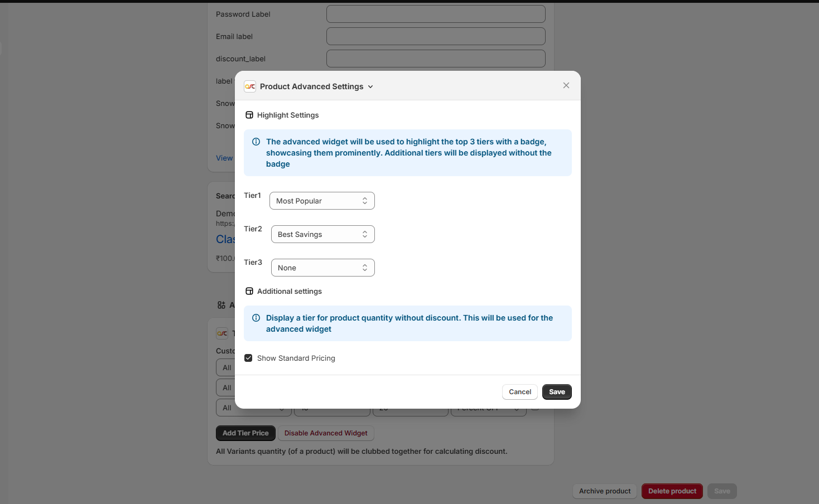
Task: Click the info icon in standard pricing banner
Action: coord(256,318)
